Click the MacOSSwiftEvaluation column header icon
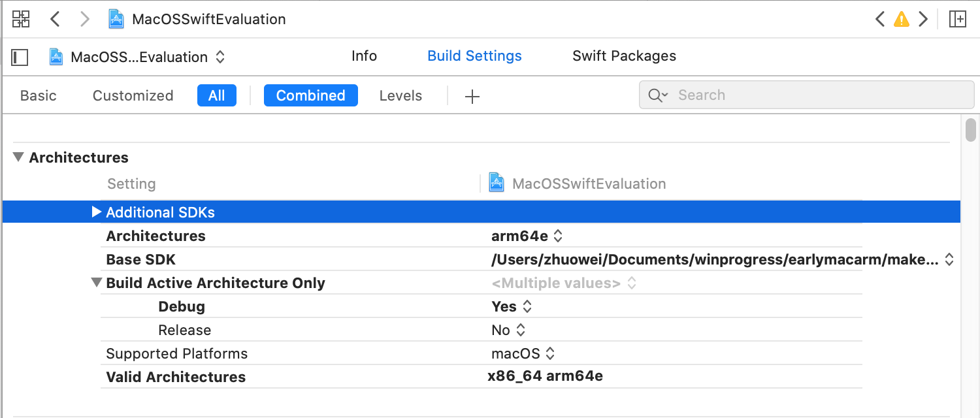The width and height of the screenshot is (980, 418). click(497, 183)
